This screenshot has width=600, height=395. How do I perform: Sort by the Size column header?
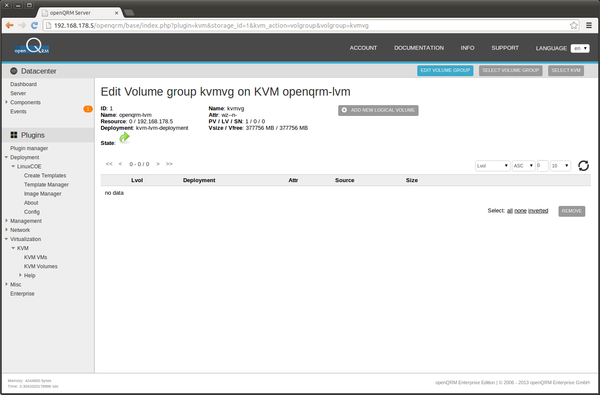point(412,180)
